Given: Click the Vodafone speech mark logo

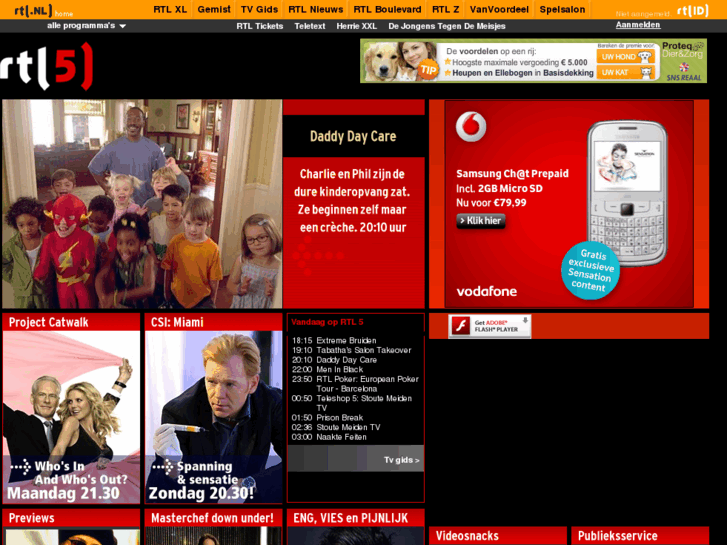Looking at the screenshot, I should 471,126.
